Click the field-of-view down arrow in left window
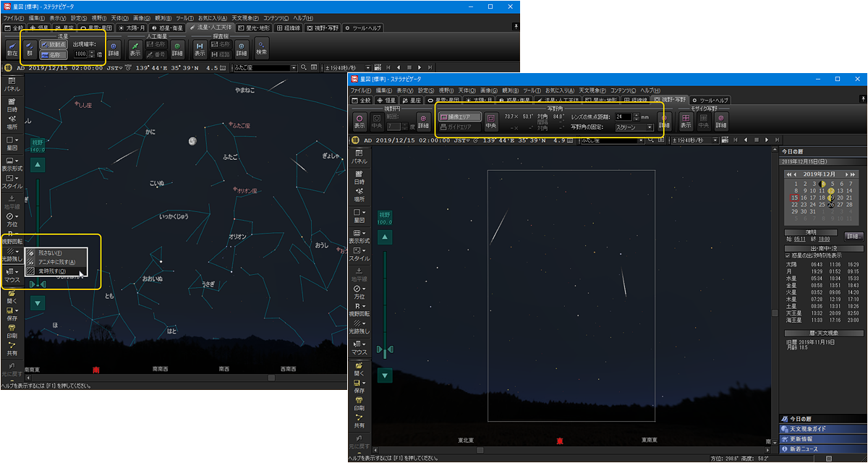The height and width of the screenshot is (463, 868). (38, 303)
